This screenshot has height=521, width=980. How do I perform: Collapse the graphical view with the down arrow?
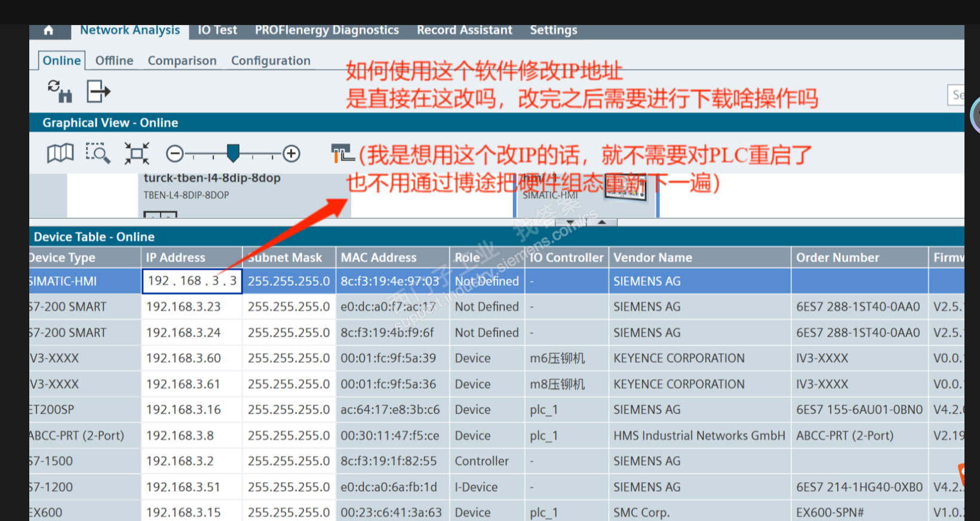(x=570, y=222)
